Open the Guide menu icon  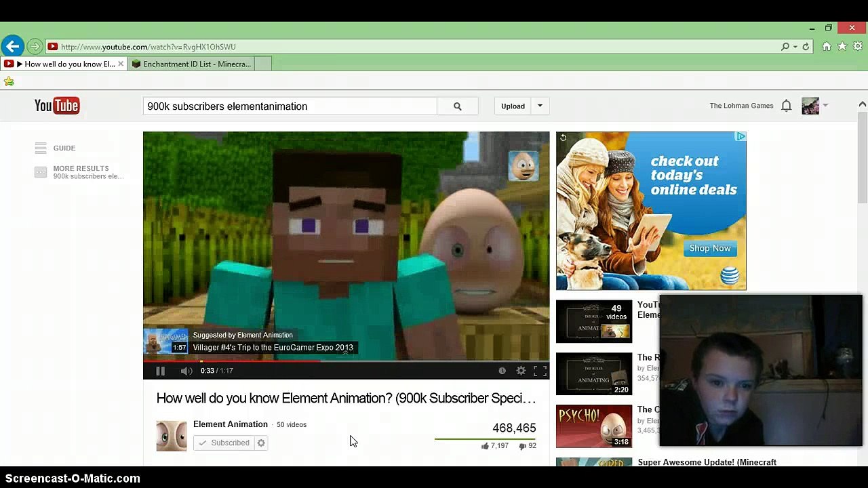[x=41, y=148]
